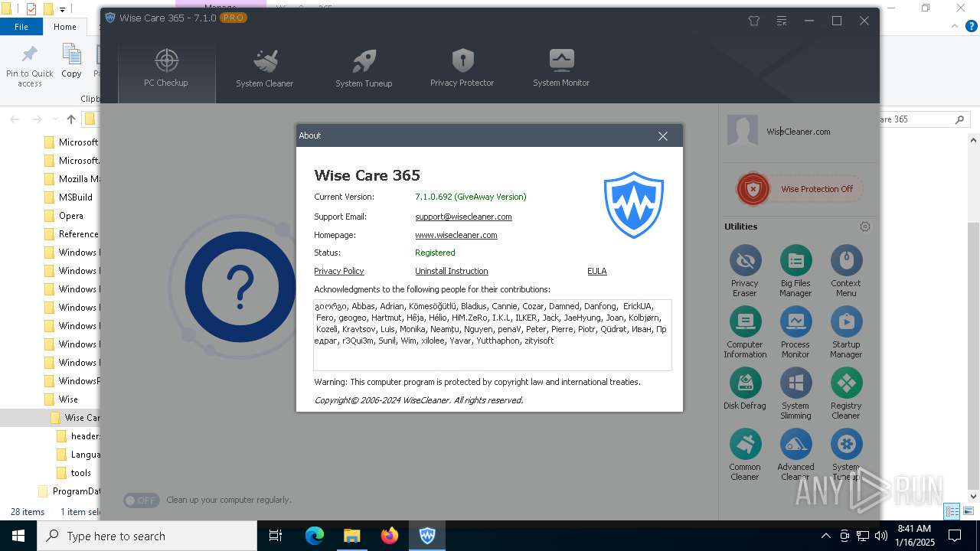Screen dimensions: 980x551
Task: Open Explorer ribbon help icon
Action: [972, 26]
